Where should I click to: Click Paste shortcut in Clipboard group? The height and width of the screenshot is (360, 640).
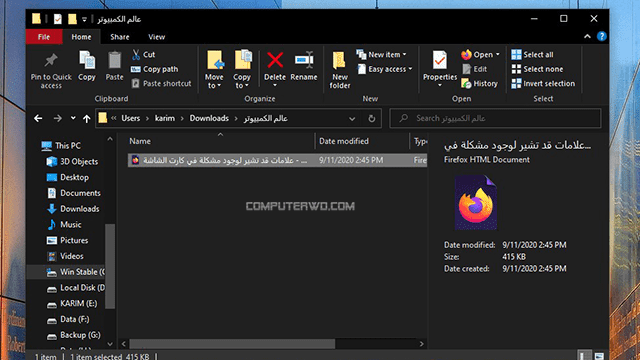pos(161,83)
